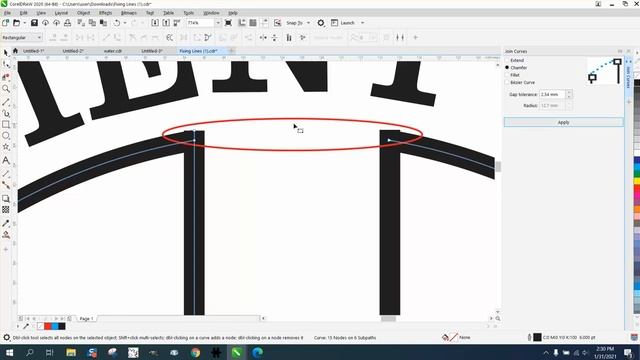The height and width of the screenshot is (360, 640).
Task: Click the red swatch in document palette
Action: click(48, 326)
